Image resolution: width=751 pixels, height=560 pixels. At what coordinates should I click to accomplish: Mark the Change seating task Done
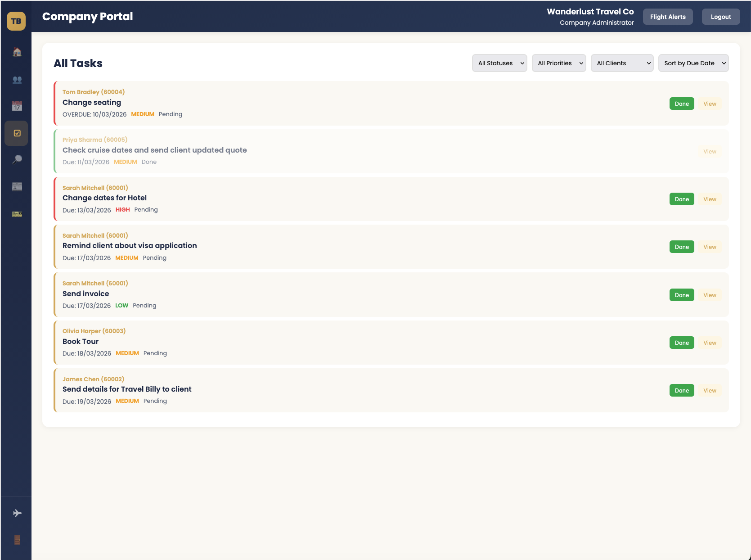[x=681, y=104]
